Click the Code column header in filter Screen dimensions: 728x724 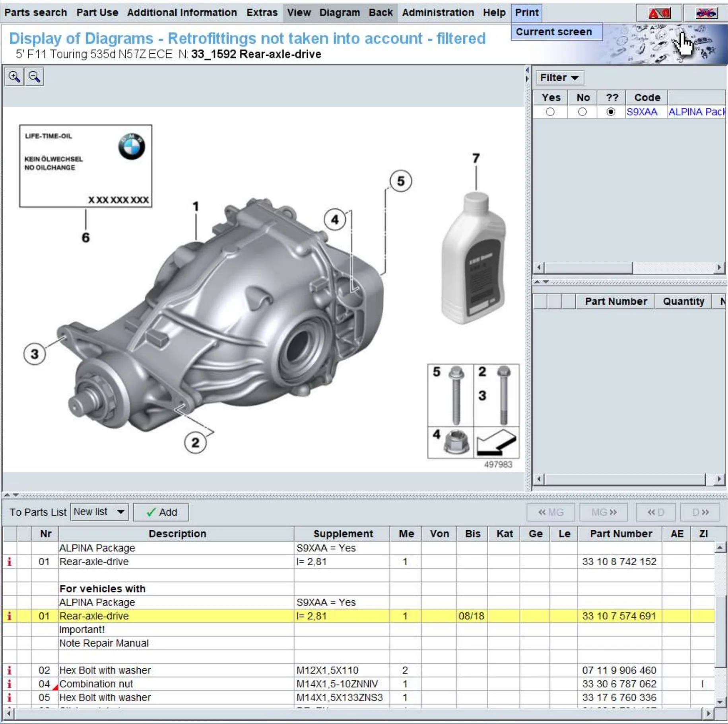pyautogui.click(x=647, y=98)
